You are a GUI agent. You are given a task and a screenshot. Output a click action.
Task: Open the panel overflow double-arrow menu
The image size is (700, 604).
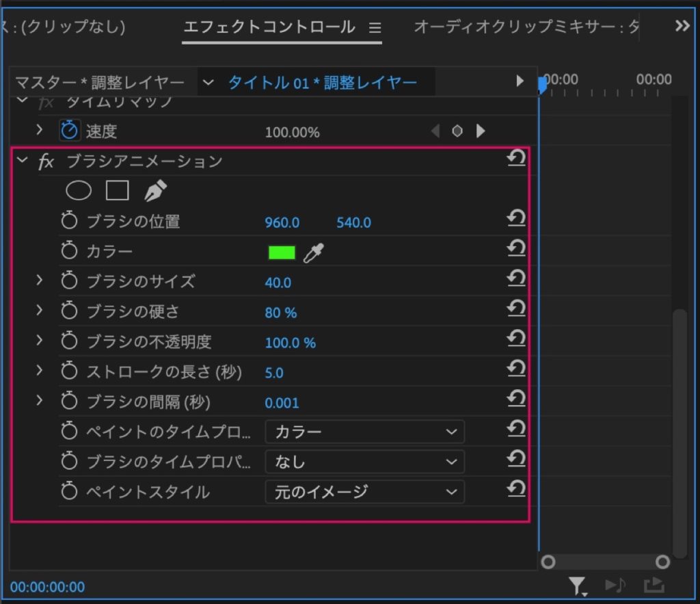point(682,26)
